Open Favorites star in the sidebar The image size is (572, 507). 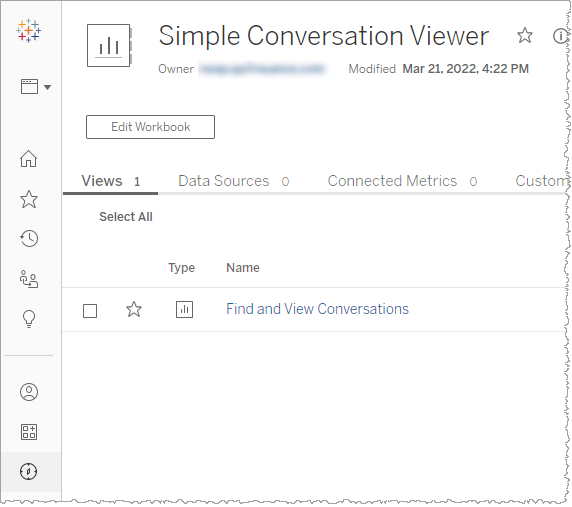pyautogui.click(x=28, y=199)
